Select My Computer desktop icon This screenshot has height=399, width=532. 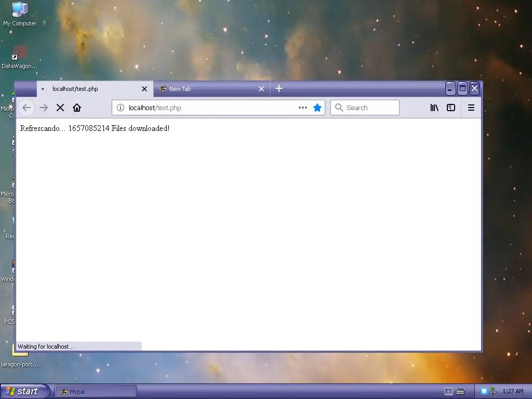tap(20, 14)
